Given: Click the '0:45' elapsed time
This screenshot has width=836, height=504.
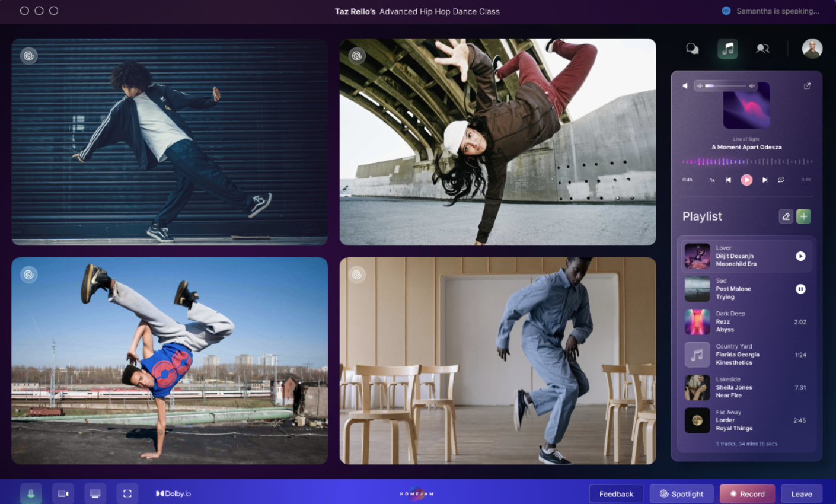Looking at the screenshot, I should [687, 180].
